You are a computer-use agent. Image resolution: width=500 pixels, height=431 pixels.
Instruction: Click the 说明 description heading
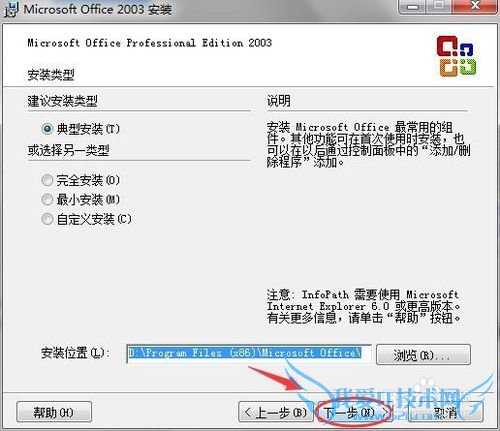point(278,101)
